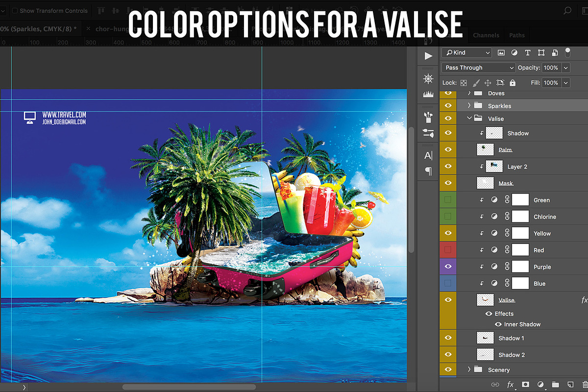Add layer mask icon

[x=525, y=385]
